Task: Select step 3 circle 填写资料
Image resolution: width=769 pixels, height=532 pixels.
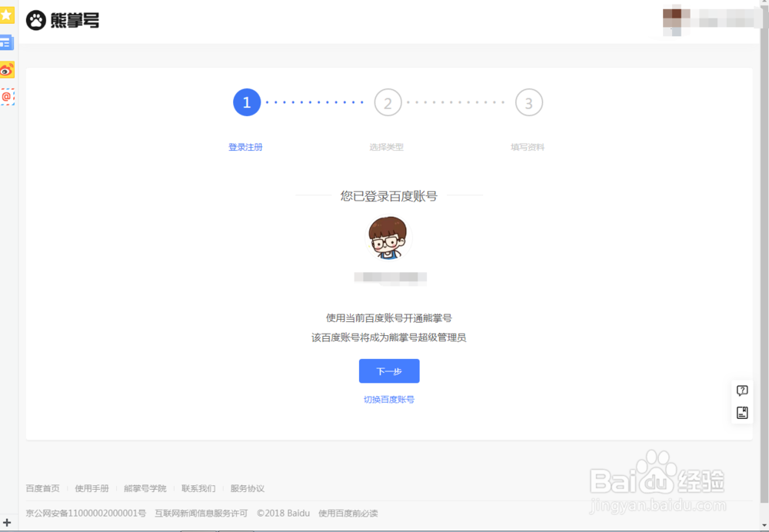Action: (529, 102)
